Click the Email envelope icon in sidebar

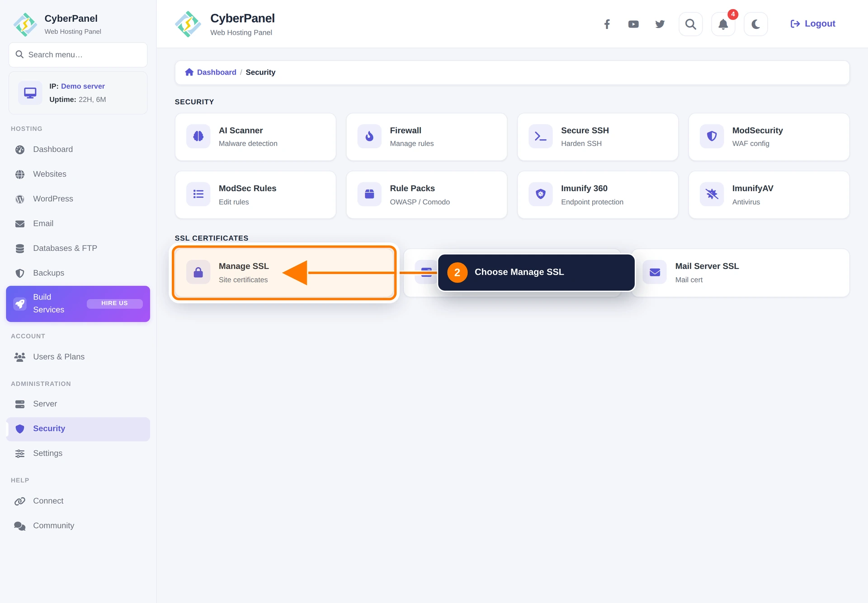(x=20, y=224)
